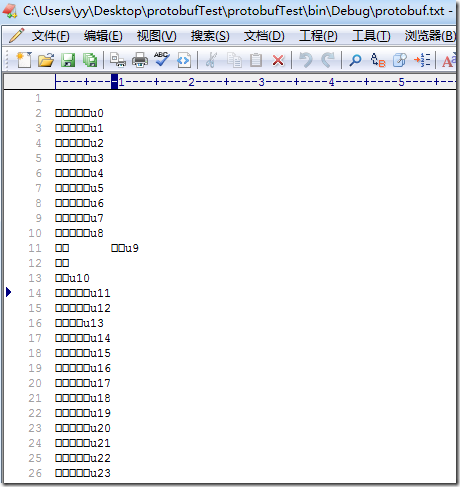Click the text ending in u5
460x487 pixels.
coord(79,188)
